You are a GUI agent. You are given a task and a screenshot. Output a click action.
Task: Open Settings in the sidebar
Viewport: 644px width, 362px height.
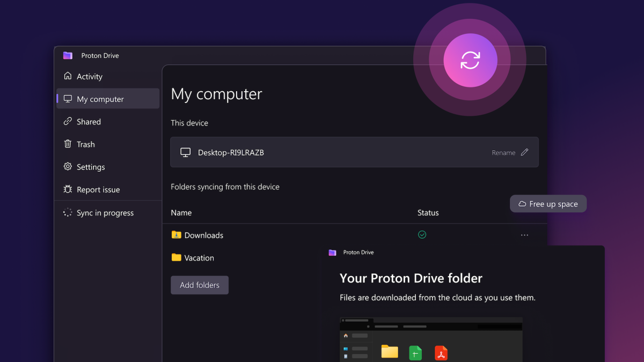point(91,167)
